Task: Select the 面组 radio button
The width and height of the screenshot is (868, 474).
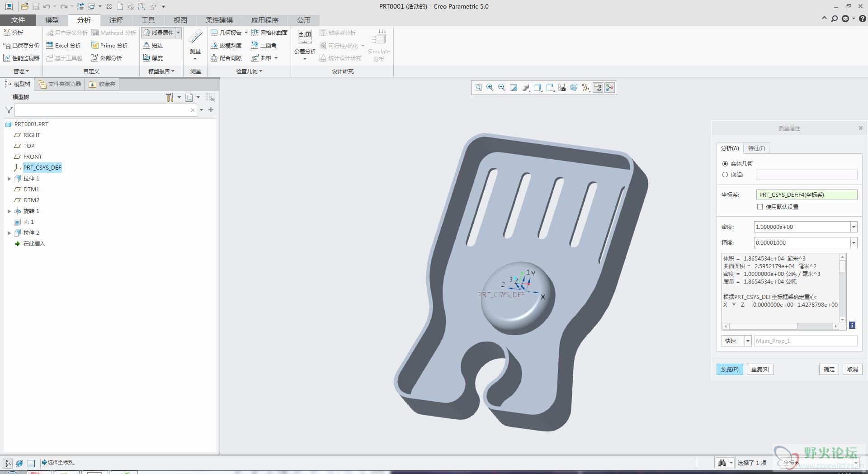Action: (x=725, y=175)
